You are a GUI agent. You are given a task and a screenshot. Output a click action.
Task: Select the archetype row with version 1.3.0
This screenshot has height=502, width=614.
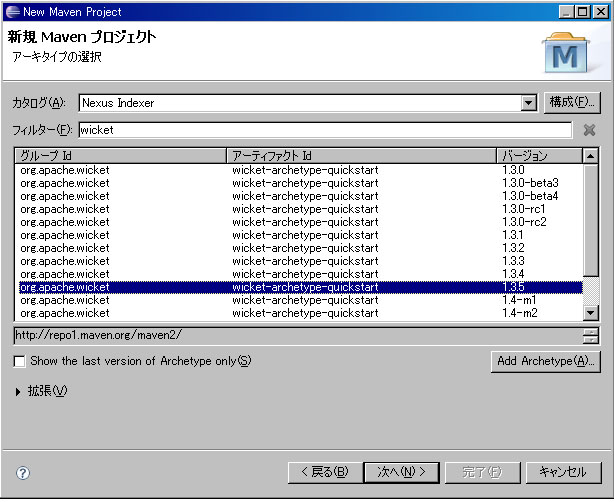click(299, 170)
